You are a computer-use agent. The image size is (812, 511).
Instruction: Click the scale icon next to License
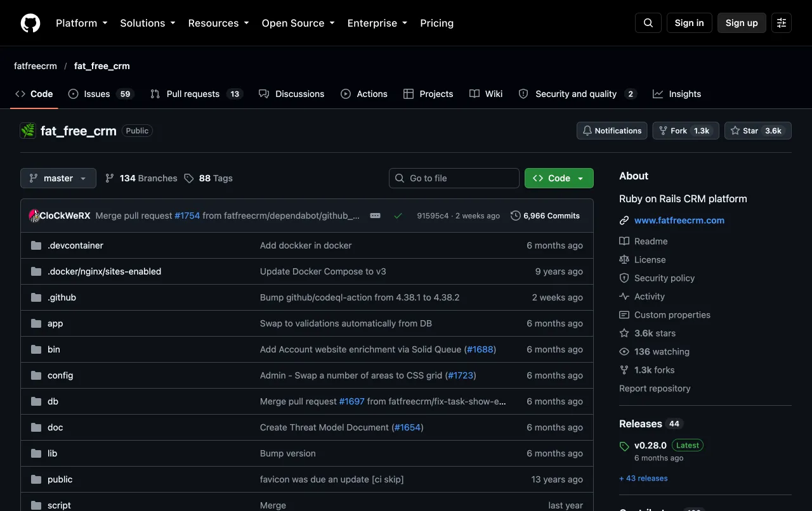click(x=624, y=260)
